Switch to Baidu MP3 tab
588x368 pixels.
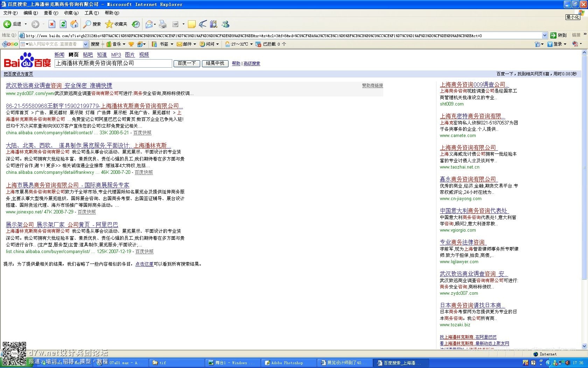pos(116,55)
